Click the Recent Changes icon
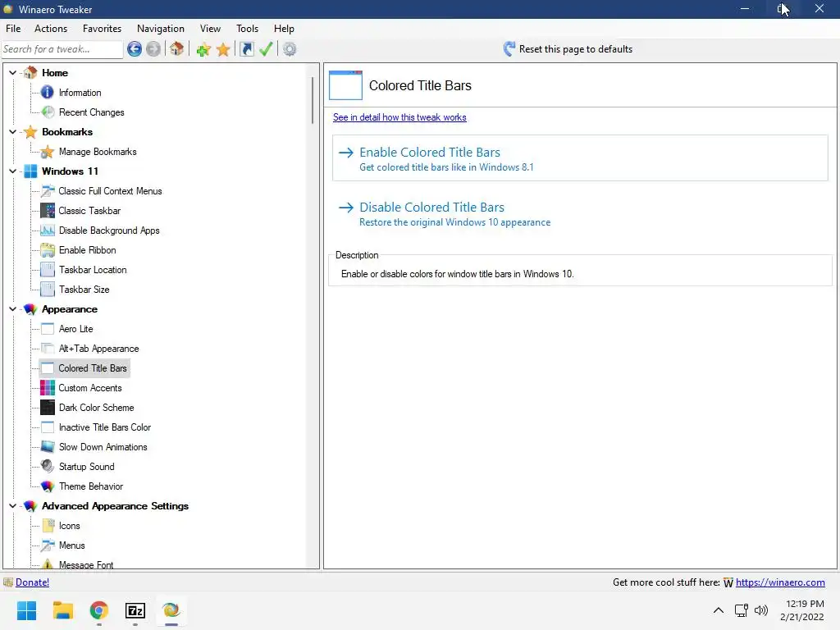The height and width of the screenshot is (630, 840). (48, 112)
